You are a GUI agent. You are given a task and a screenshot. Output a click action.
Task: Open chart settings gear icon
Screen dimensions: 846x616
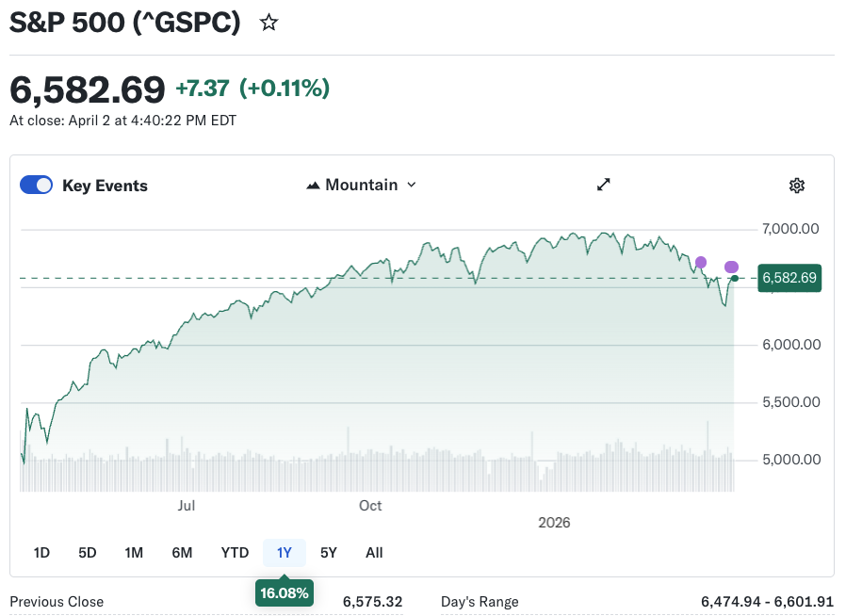click(797, 186)
